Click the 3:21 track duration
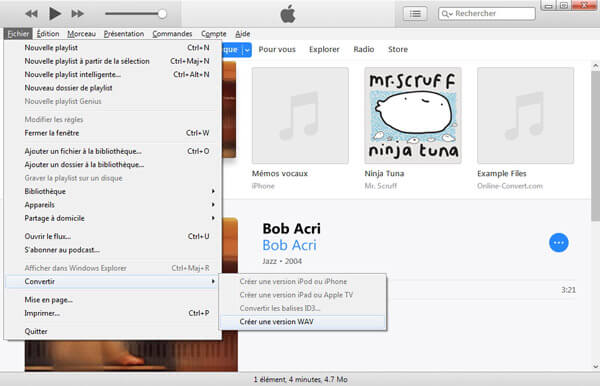This screenshot has height=386, width=600. coord(568,290)
